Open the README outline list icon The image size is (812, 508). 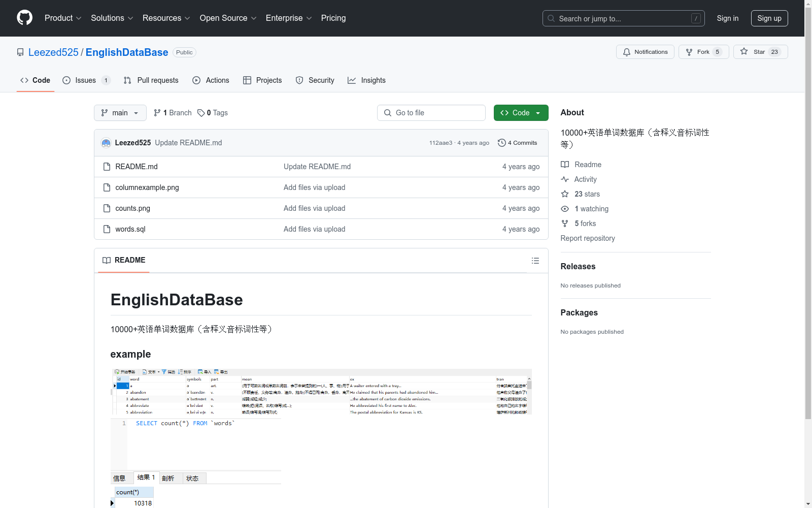coord(535,261)
